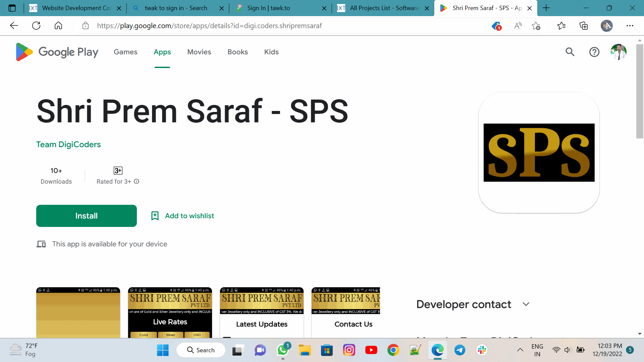644x362 pixels.
Task: Add app to wishlist
Action: [182, 216]
